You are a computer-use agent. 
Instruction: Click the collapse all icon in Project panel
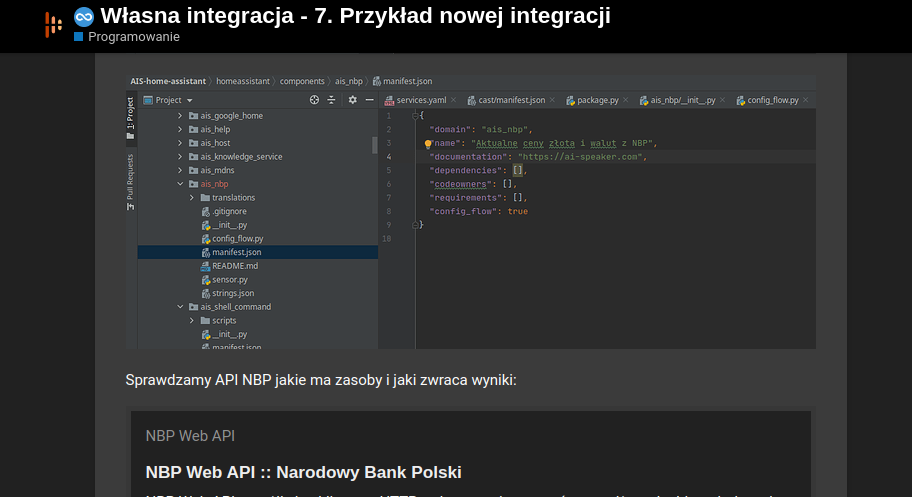(331, 100)
